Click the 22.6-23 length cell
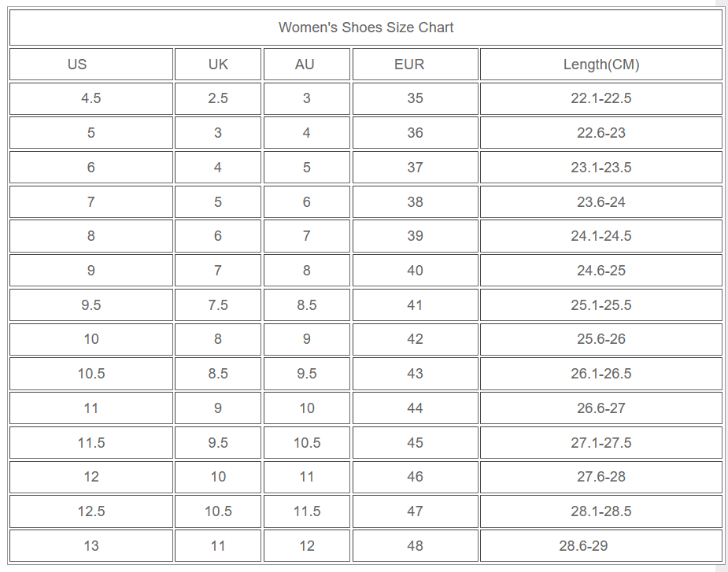This screenshot has width=728, height=572. coord(601,133)
